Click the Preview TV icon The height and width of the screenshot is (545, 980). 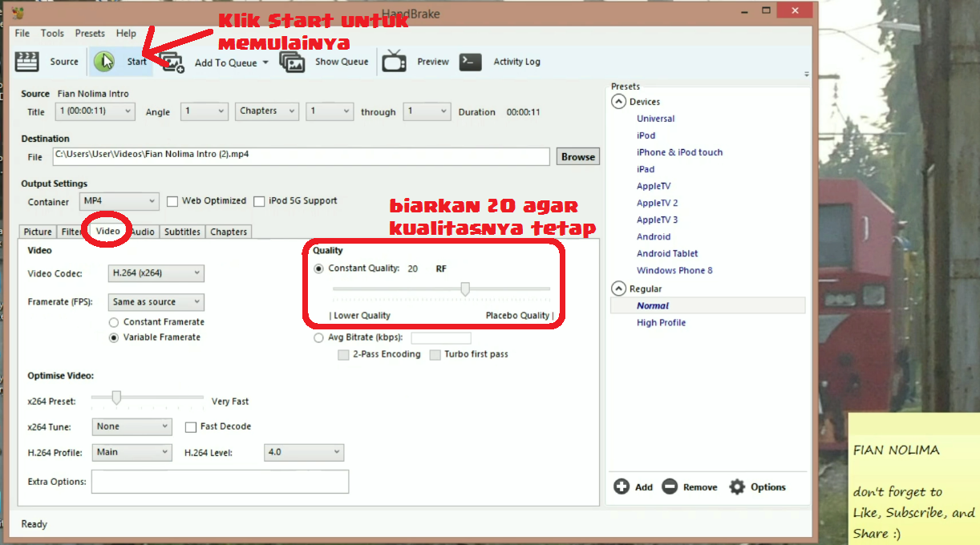[394, 62]
